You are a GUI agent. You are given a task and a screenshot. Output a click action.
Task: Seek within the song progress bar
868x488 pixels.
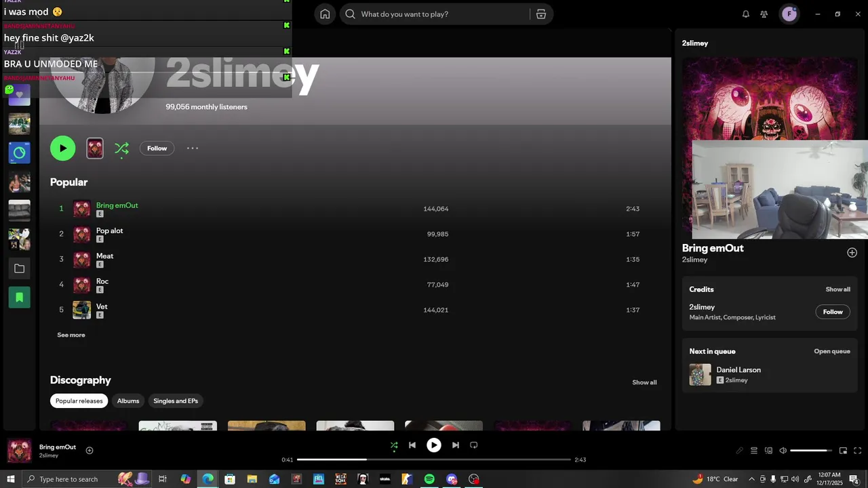[434, 460]
